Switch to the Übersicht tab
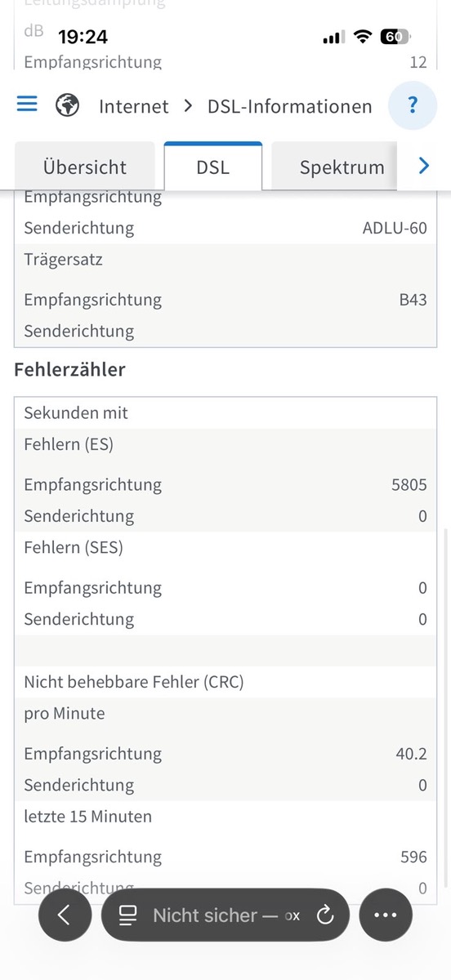The width and height of the screenshot is (451, 980). 85,167
